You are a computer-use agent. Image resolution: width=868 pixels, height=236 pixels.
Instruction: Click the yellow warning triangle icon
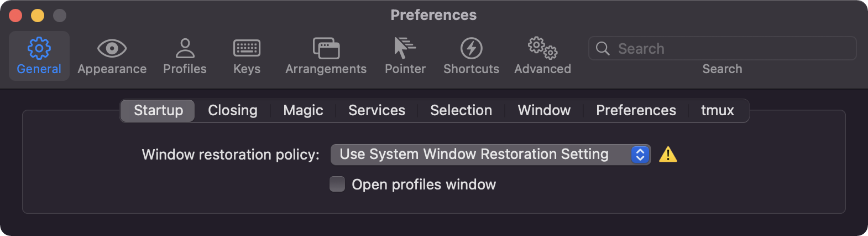(x=668, y=155)
